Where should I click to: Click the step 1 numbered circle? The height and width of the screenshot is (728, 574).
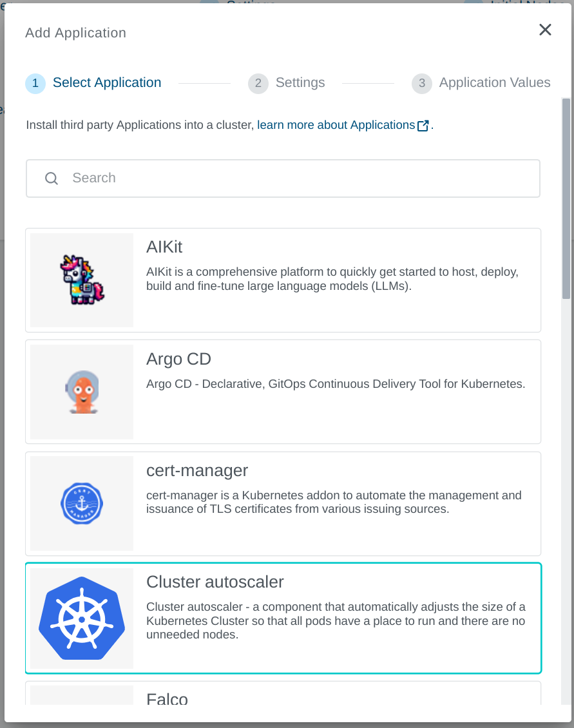tap(35, 83)
